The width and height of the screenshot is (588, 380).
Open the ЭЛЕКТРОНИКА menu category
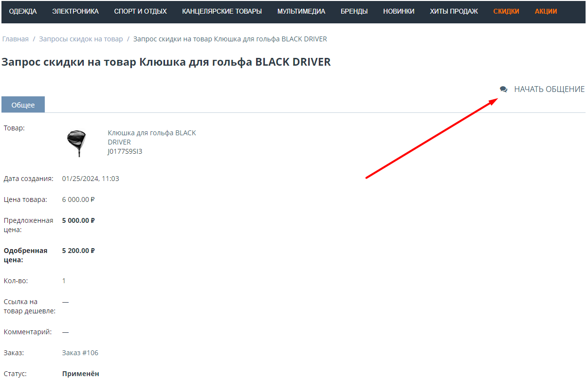[x=75, y=11]
